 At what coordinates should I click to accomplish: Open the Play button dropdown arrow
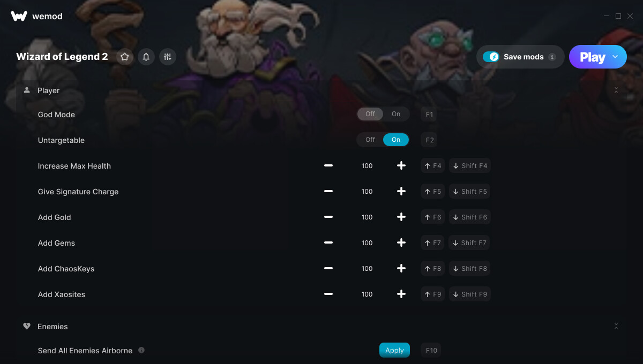(x=615, y=57)
